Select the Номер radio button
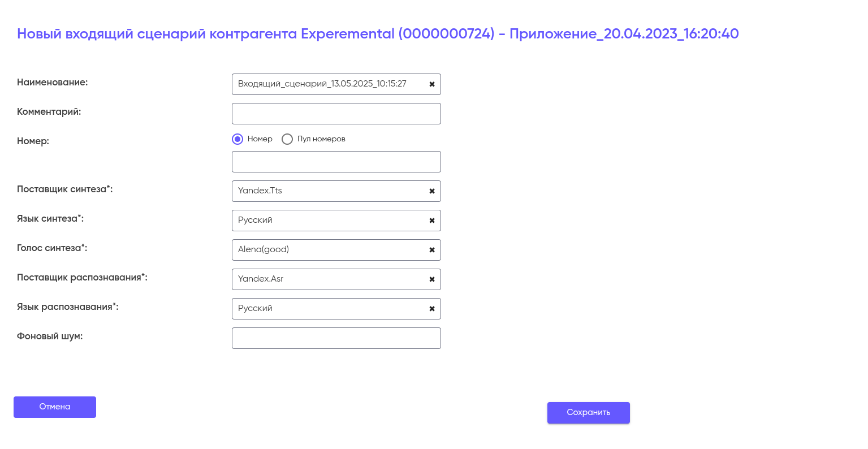 tap(237, 139)
